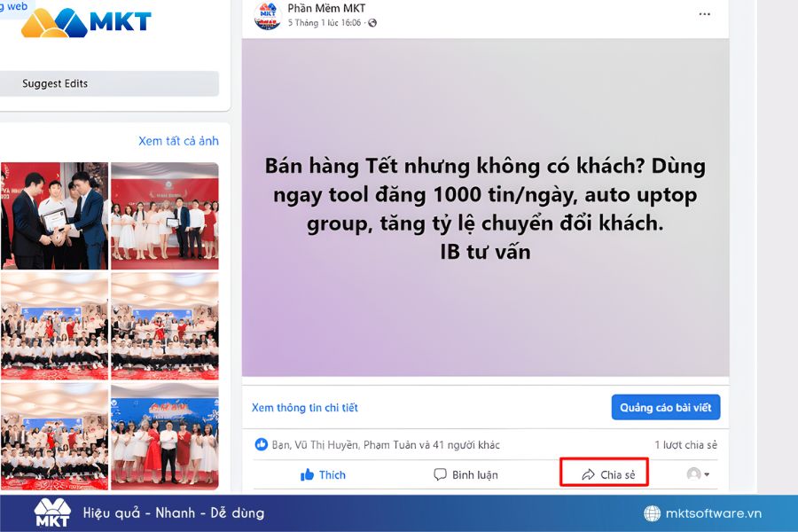The image size is (798, 532).
Task: Open the award certificate handover photo thumbnail
Action: click(x=54, y=215)
